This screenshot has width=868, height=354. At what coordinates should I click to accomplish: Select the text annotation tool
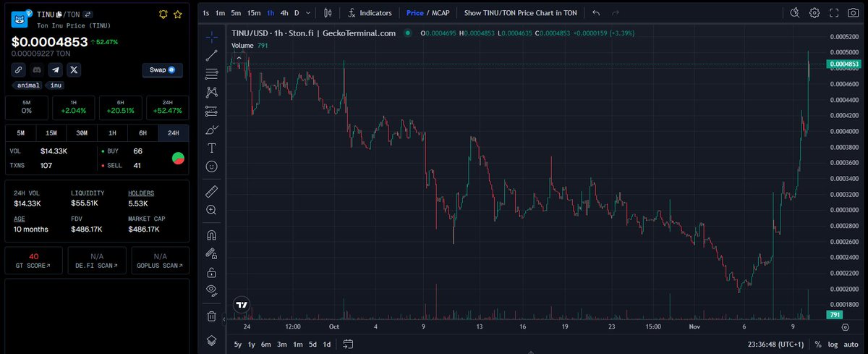[x=212, y=148]
